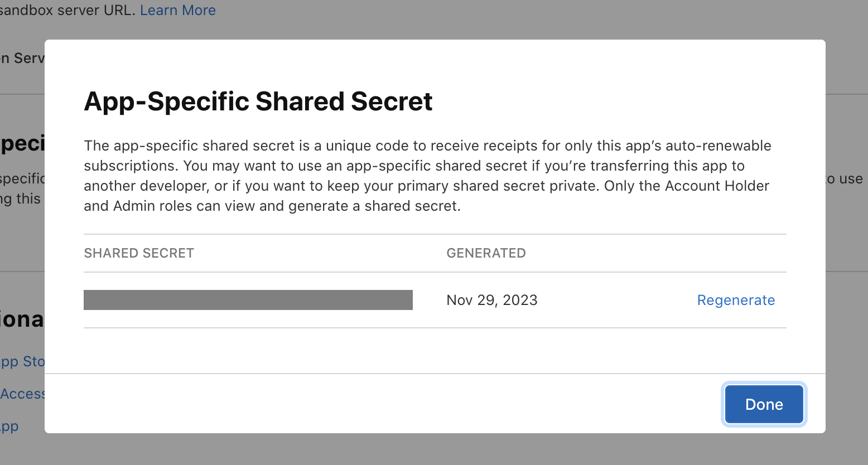Click the bottom-left 'pp' link behind dialog
Image resolution: width=868 pixels, height=465 pixels.
[x=9, y=426]
